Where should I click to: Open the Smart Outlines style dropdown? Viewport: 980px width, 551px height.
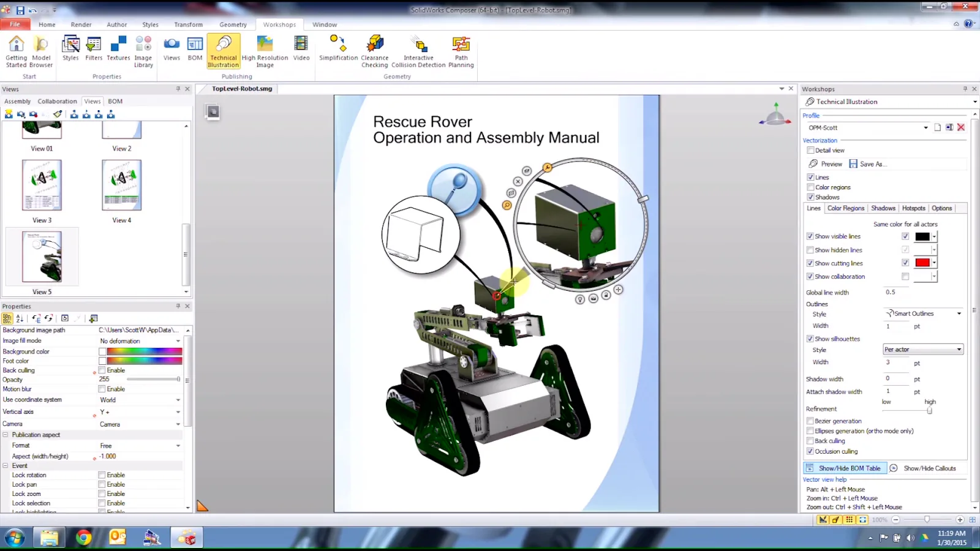tap(959, 313)
